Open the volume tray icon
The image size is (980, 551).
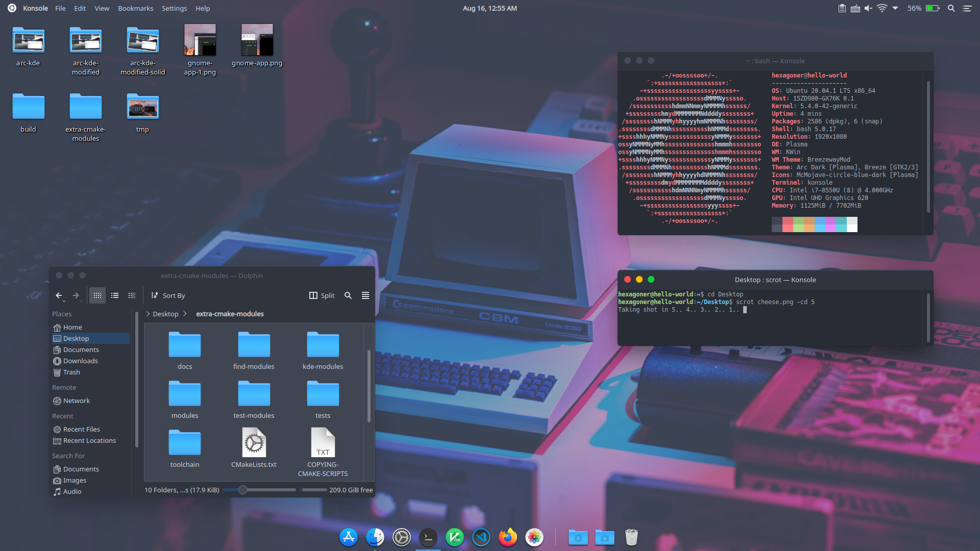click(868, 8)
